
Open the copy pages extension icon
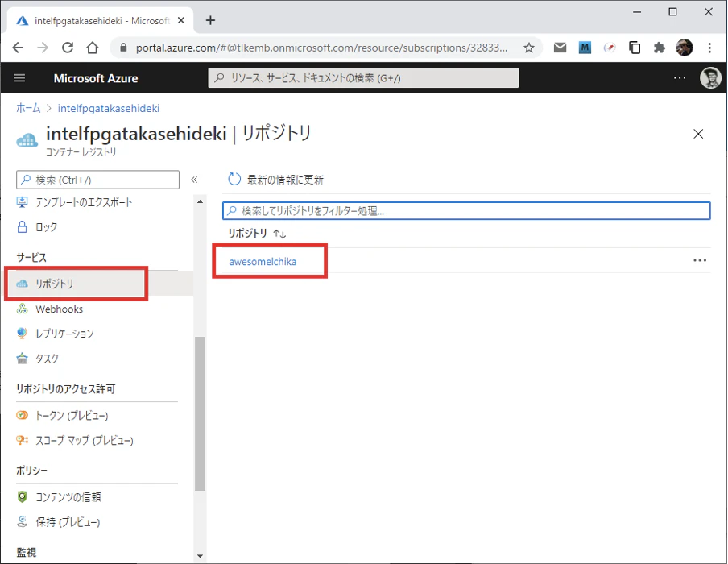pyautogui.click(x=635, y=48)
